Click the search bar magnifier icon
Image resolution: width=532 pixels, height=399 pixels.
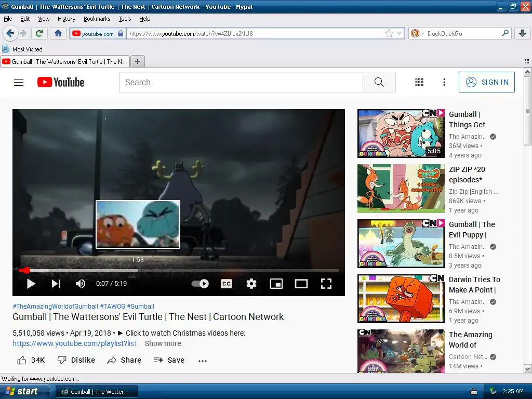point(505,33)
